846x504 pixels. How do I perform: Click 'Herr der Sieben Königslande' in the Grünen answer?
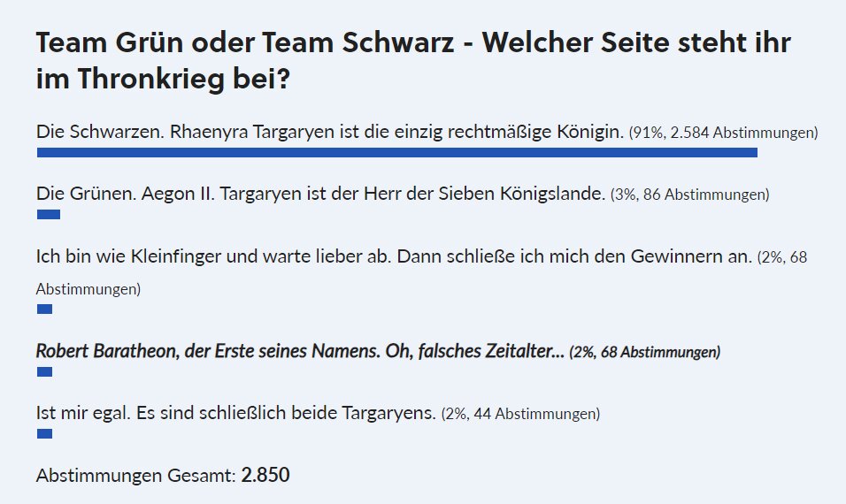500,194
